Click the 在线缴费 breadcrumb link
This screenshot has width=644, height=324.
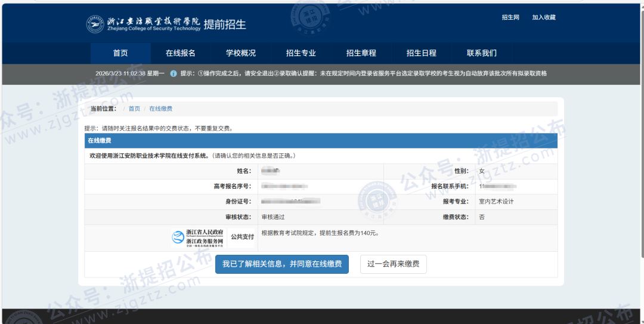pos(160,109)
